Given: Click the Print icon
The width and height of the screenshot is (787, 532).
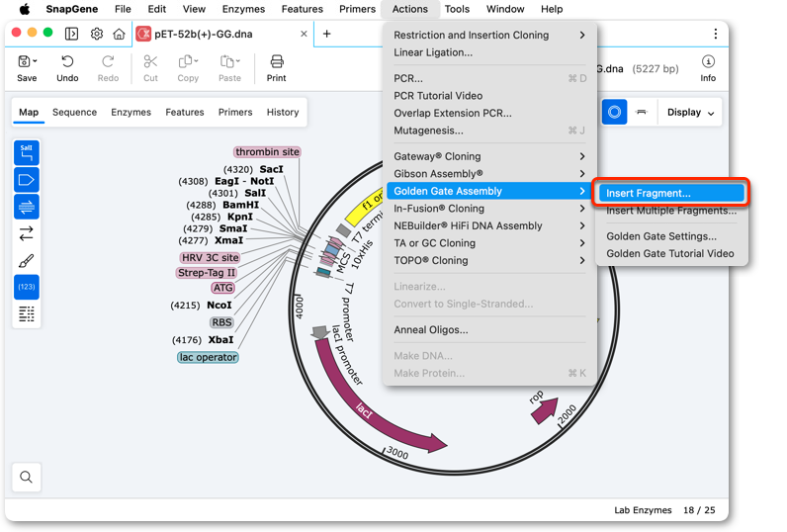Looking at the screenshot, I should [277, 61].
